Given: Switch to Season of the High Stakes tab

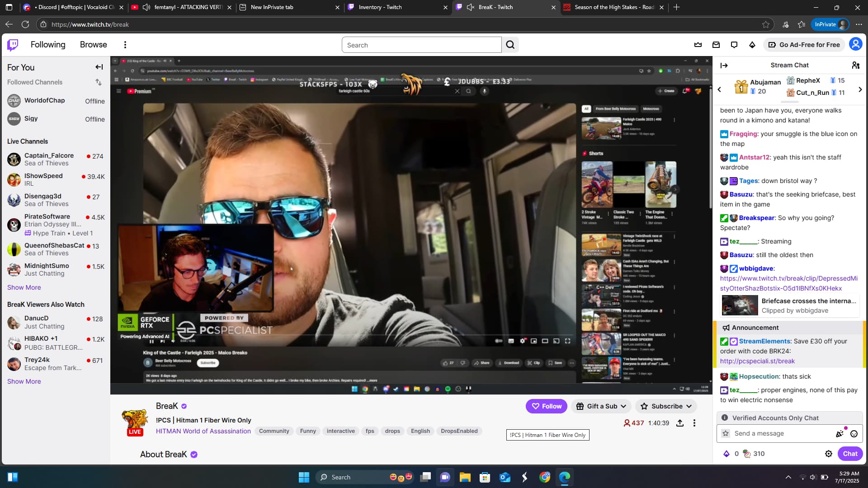Looking at the screenshot, I should [x=614, y=7].
